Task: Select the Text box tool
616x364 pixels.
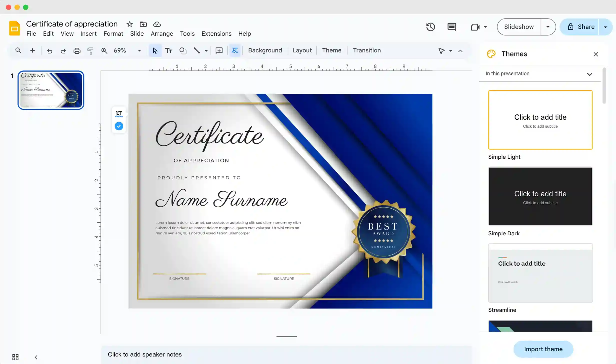Action: (169, 50)
